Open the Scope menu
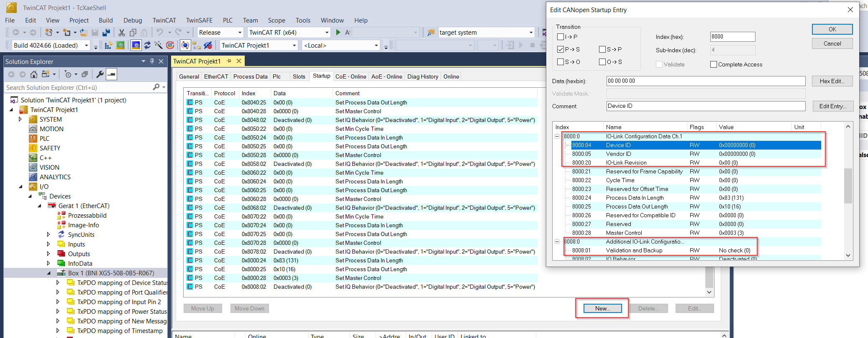 coord(277,20)
